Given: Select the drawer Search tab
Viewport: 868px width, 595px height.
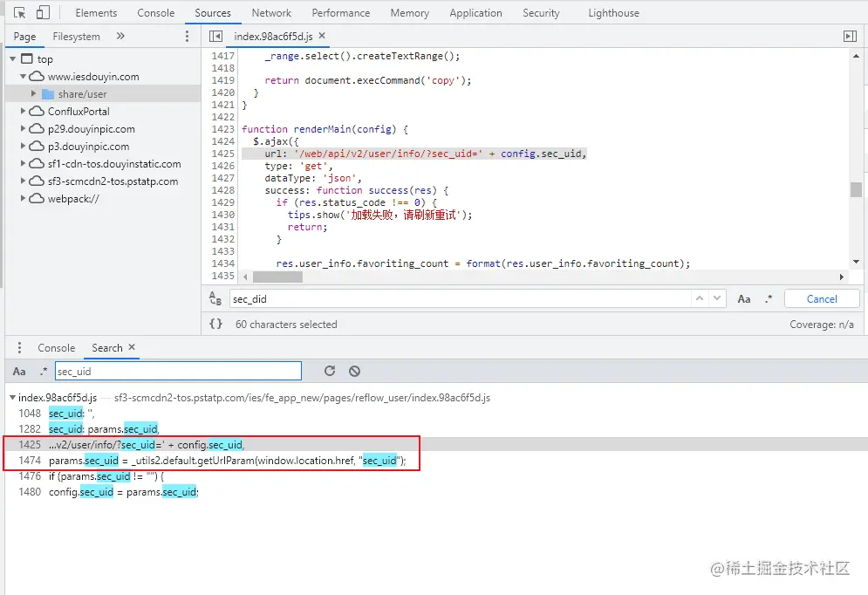Looking at the screenshot, I should click(106, 347).
